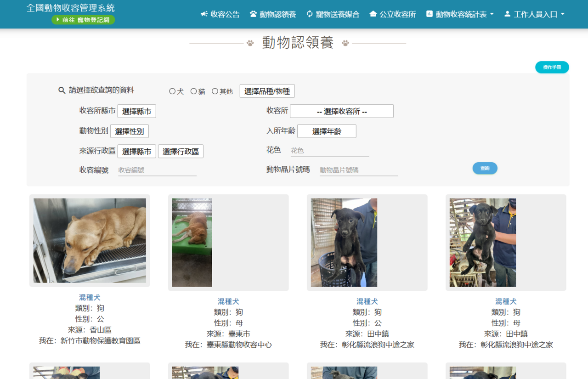Viewport: 588px width, 379px height.
Task: Click the house icon beside 公立收容所
Action: (373, 14)
